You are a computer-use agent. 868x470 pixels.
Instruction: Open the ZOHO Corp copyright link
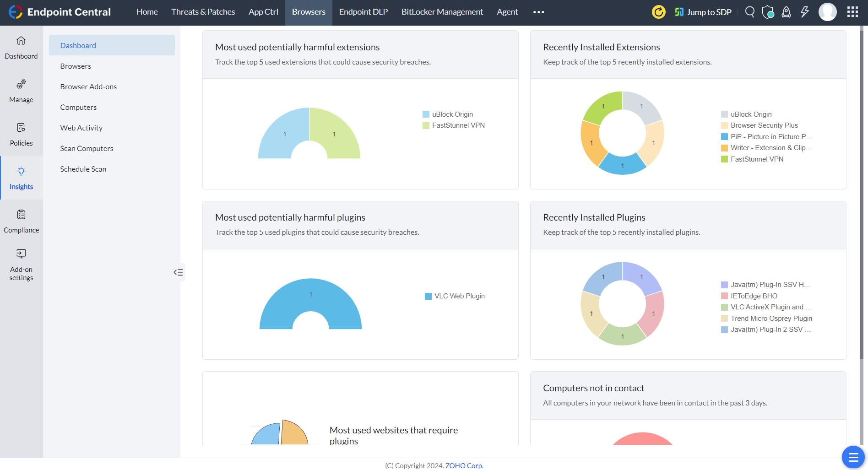pyautogui.click(x=464, y=465)
